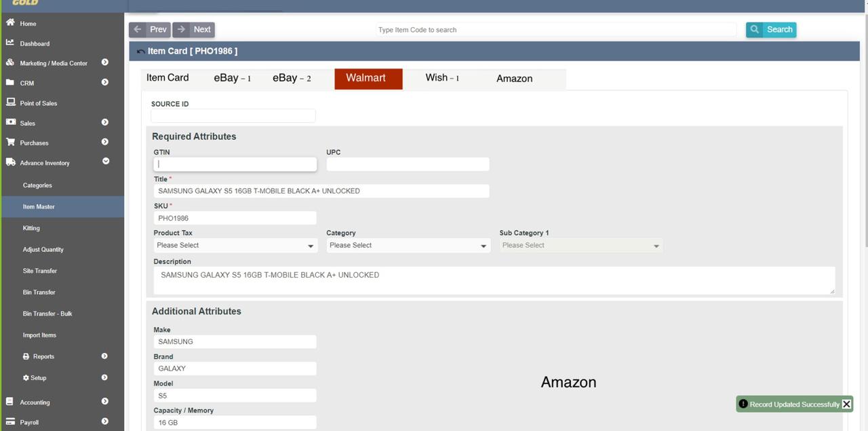Screen dimensions: 868x431
Task: Click the Title input field
Action: click(x=321, y=191)
